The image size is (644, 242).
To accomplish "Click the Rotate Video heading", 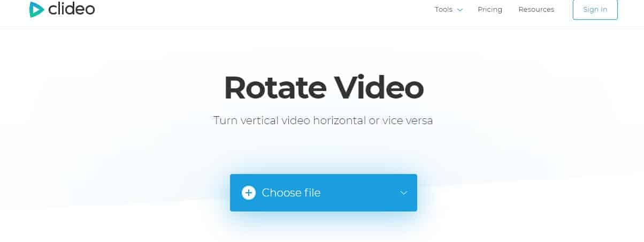I will point(324,87).
